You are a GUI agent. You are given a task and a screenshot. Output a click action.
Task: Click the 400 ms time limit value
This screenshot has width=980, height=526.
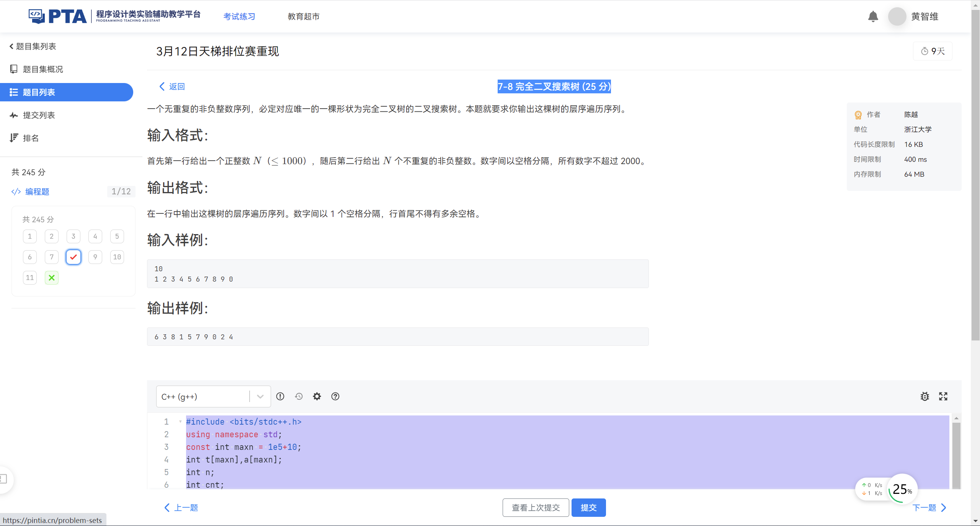coord(915,159)
